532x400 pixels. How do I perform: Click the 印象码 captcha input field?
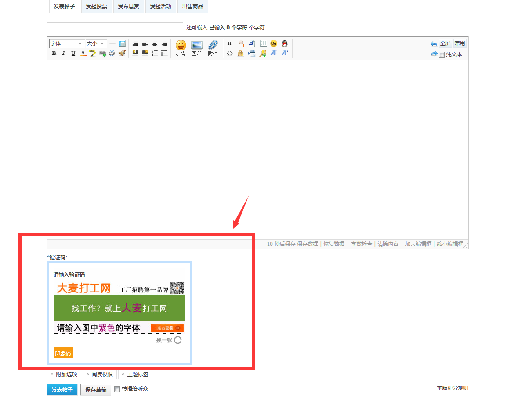[x=129, y=353]
